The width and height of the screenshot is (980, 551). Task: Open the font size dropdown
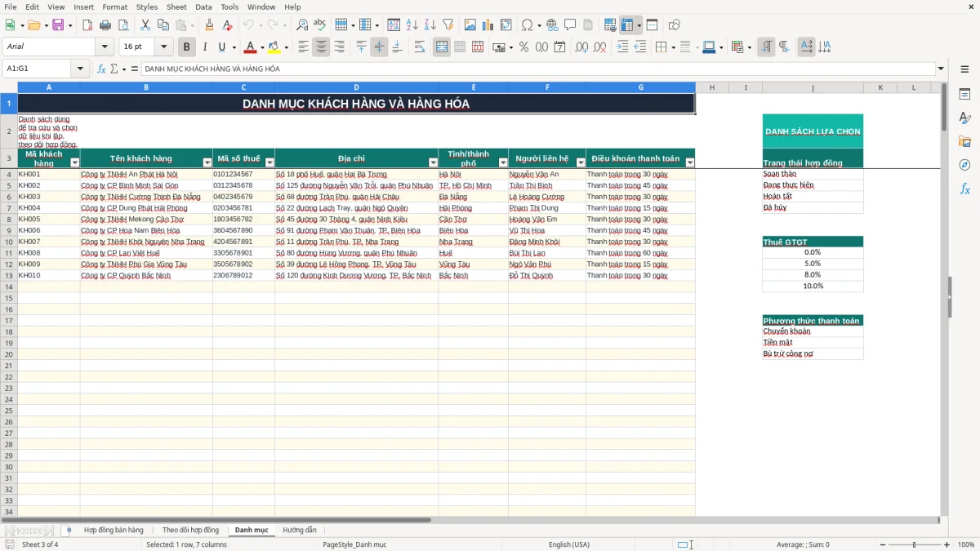click(164, 47)
